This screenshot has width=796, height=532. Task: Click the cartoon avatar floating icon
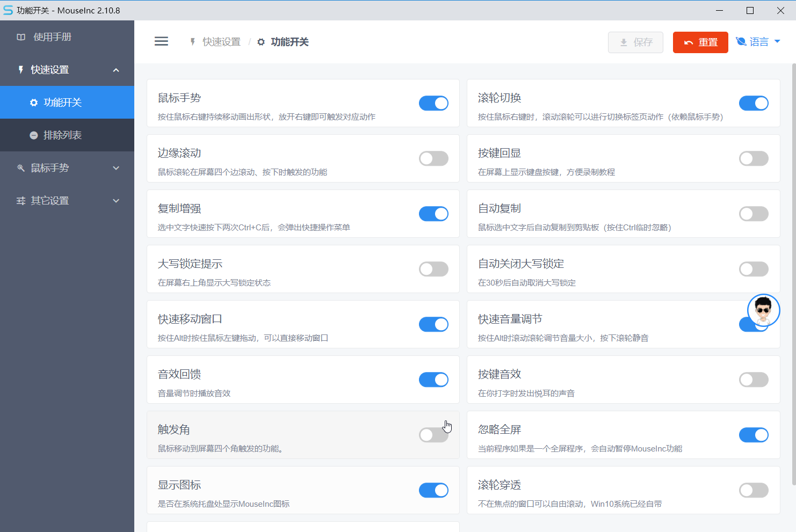pos(763,310)
